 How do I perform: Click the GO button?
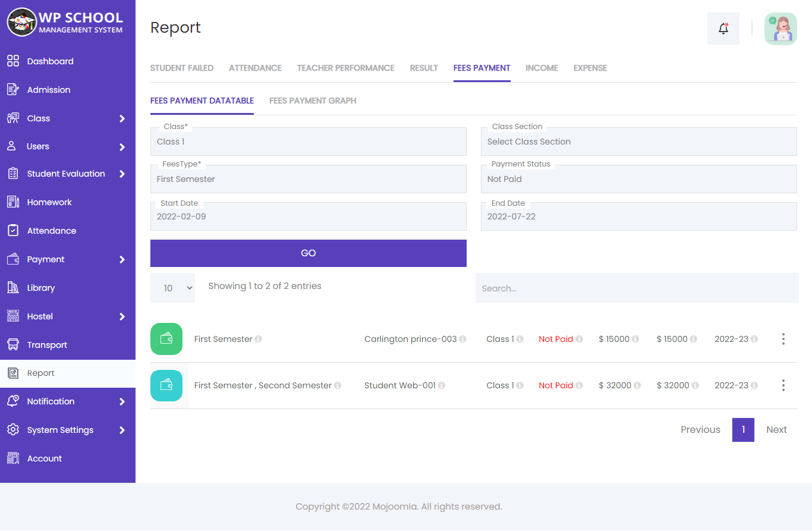click(309, 253)
